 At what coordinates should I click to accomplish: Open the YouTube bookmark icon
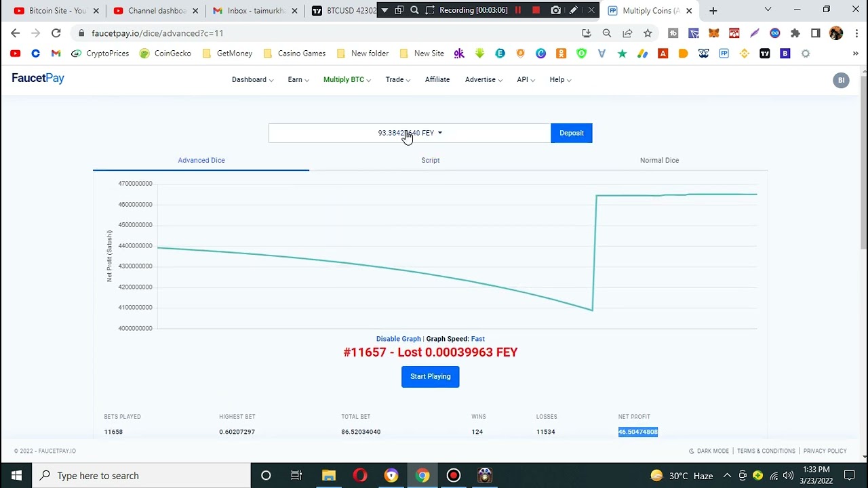(x=15, y=54)
